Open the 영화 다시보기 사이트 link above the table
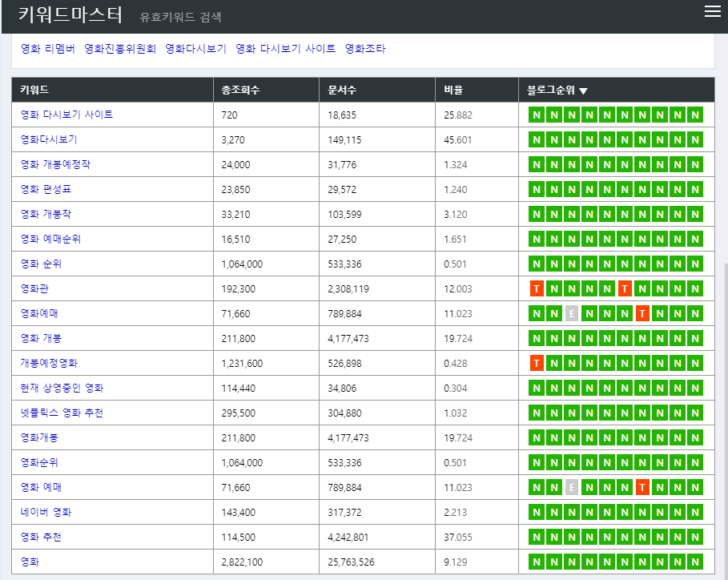728x580 pixels. [x=285, y=49]
